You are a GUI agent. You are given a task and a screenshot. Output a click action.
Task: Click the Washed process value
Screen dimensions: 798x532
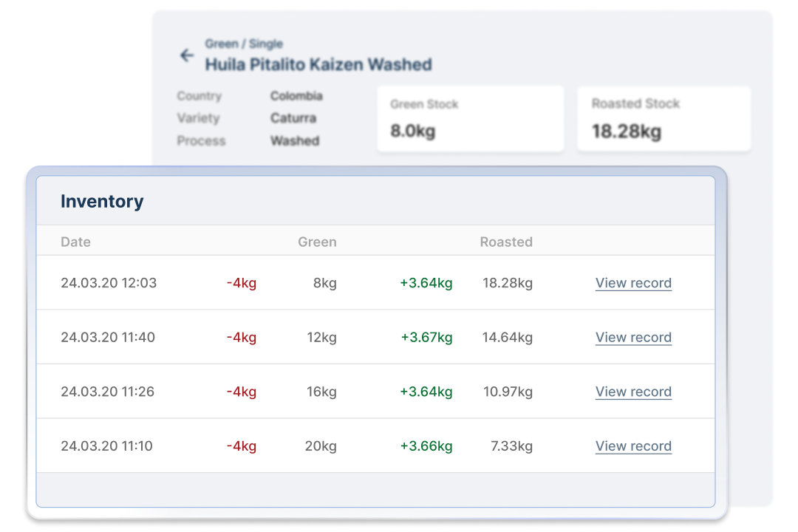point(294,141)
